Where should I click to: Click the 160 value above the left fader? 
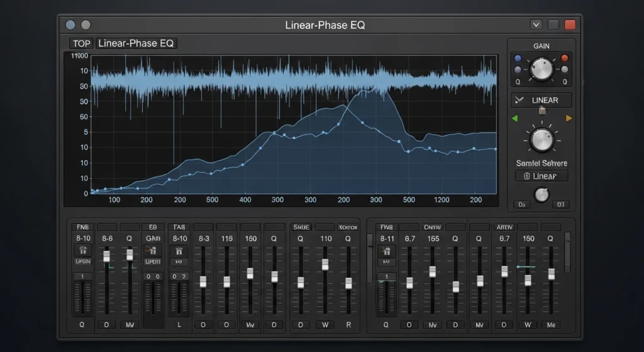tap(250, 239)
